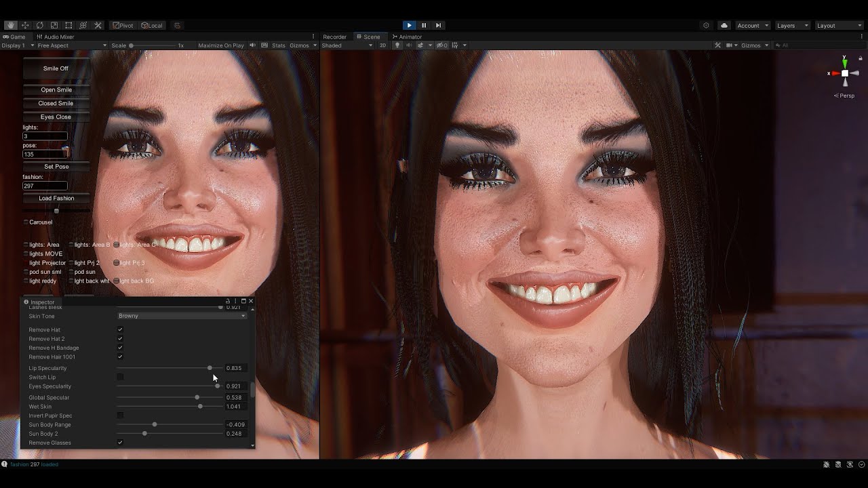Toggle the Carousel checkbox

26,222
